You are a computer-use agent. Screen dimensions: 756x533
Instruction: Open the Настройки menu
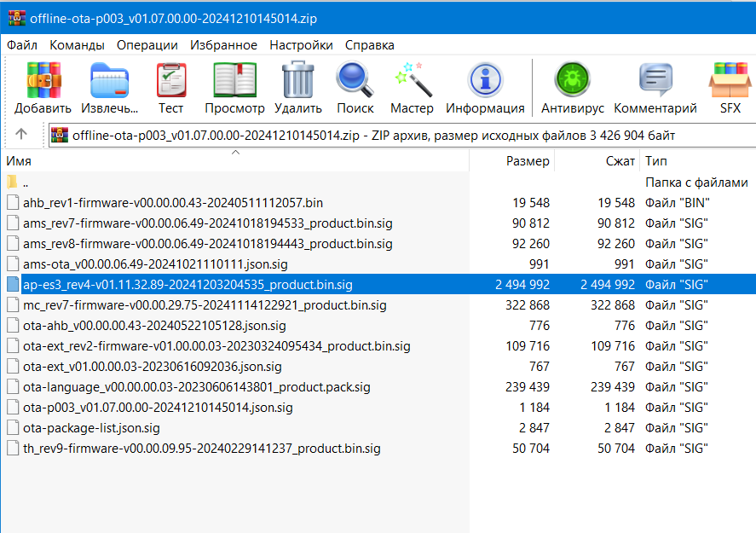[301, 45]
